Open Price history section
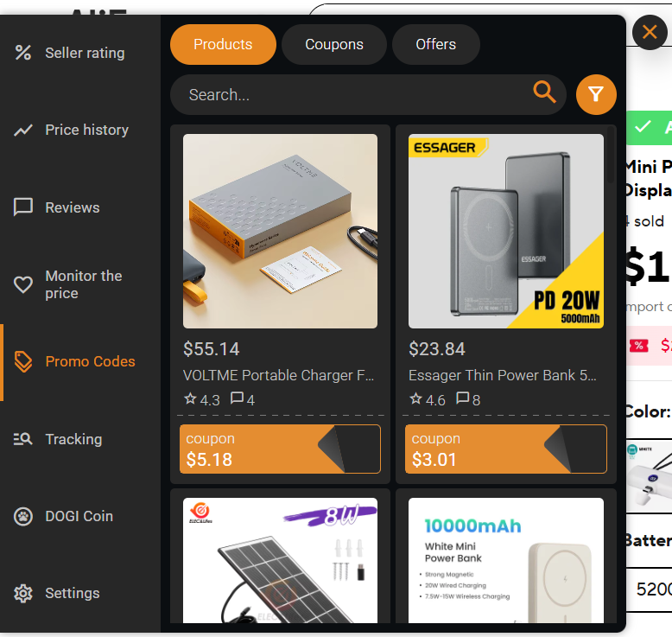Screen dimensions: 672x637 pos(80,130)
